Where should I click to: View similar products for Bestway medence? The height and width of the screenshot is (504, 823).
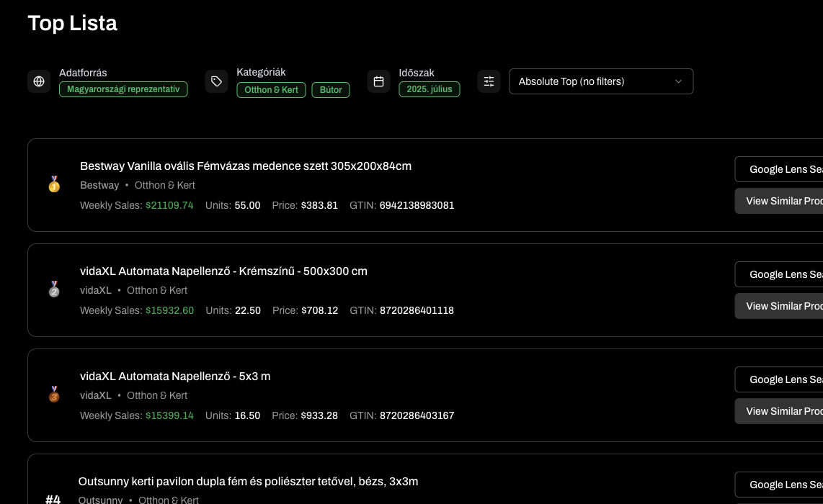[x=779, y=201]
